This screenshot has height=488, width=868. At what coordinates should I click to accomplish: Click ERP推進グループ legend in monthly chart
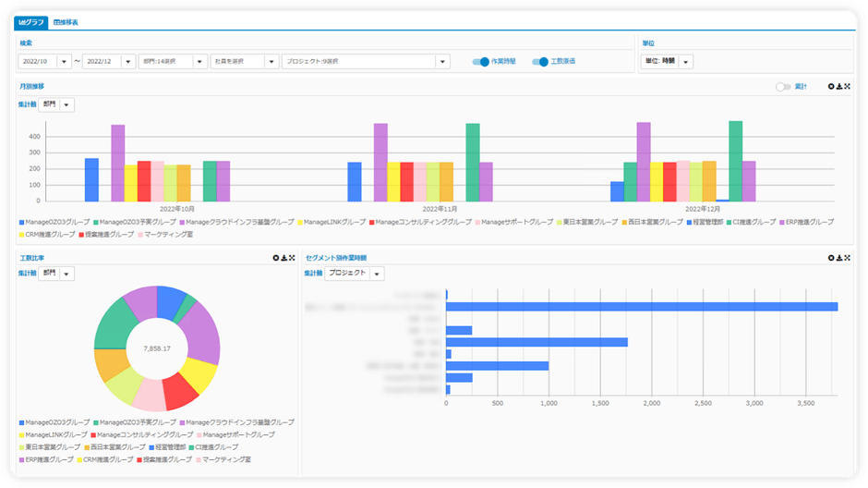pyautogui.click(x=806, y=222)
